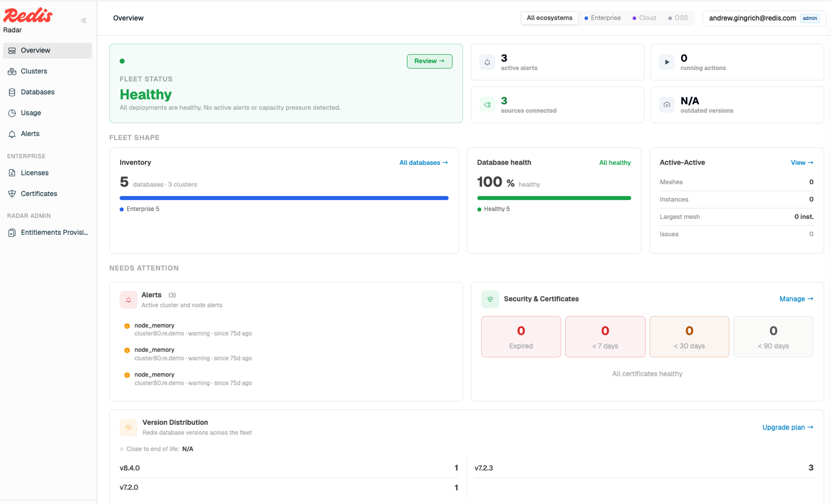Open the 0 running actions card
Viewport: 831px width, 504px height.
[737, 62]
